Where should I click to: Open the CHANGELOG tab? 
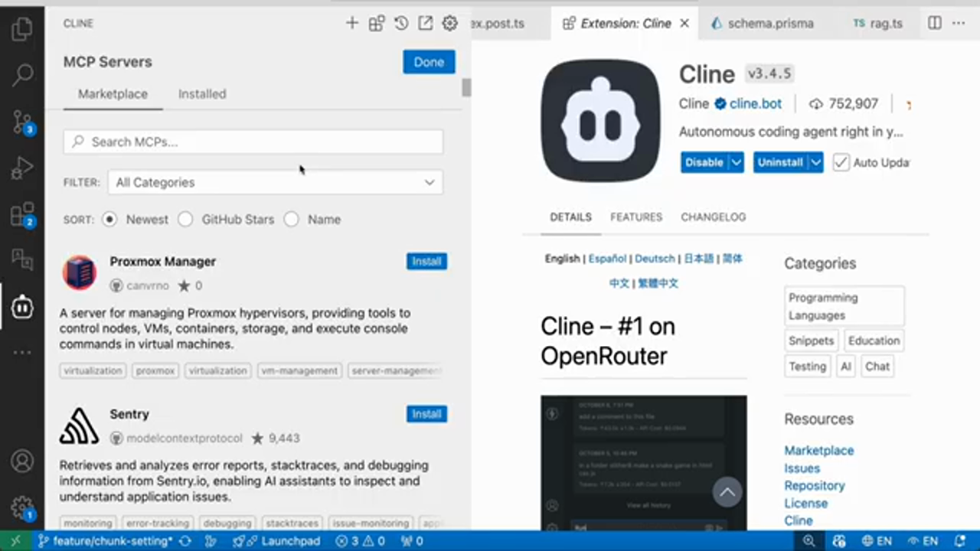(x=714, y=217)
